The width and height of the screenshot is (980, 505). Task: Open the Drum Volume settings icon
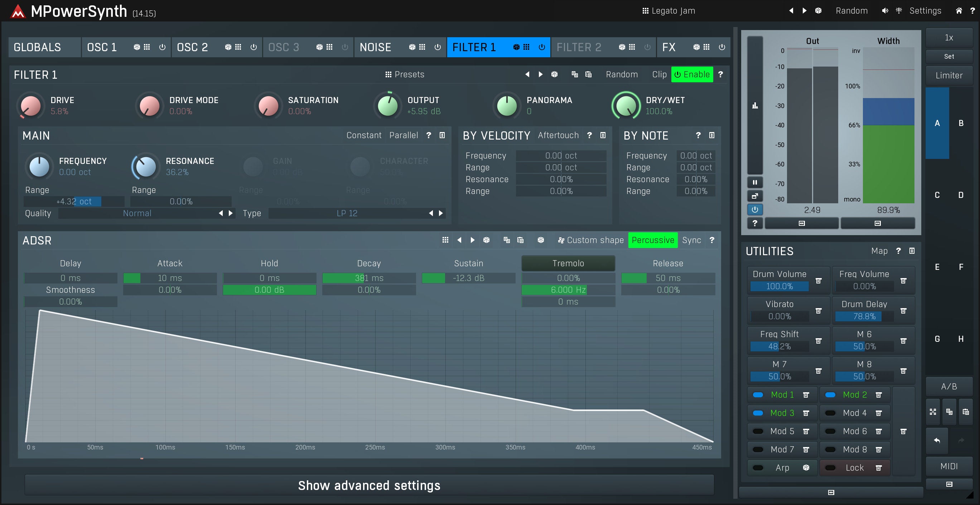click(x=819, y=281)
